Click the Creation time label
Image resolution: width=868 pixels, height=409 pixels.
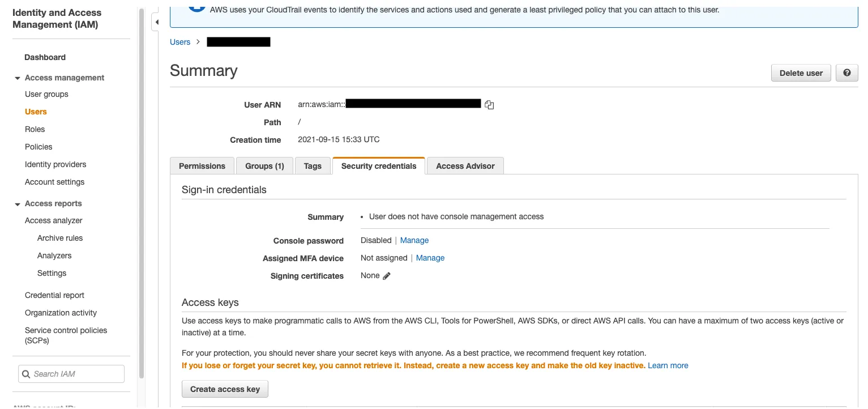255,140
